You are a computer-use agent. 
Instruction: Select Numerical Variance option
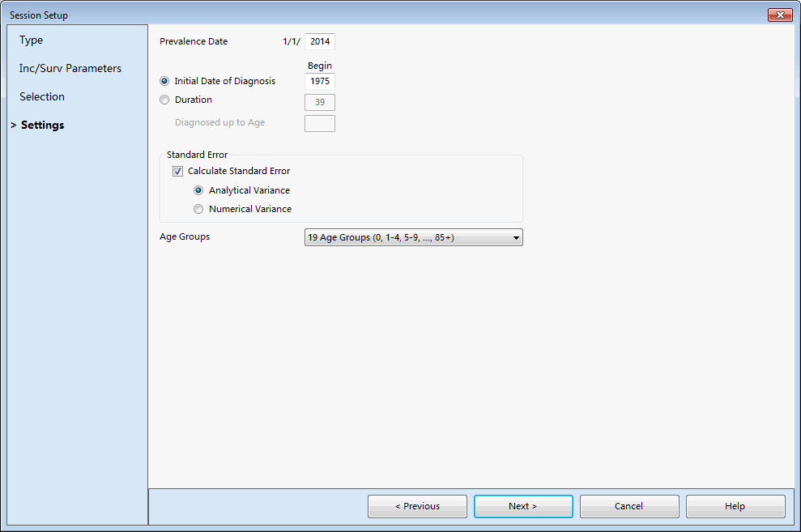point(198,209)
